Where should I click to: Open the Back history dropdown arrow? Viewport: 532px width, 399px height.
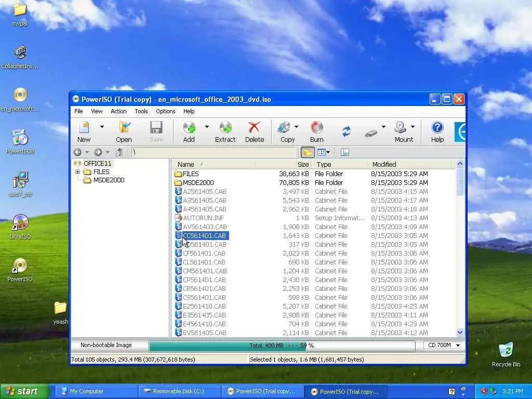point(87,152)
